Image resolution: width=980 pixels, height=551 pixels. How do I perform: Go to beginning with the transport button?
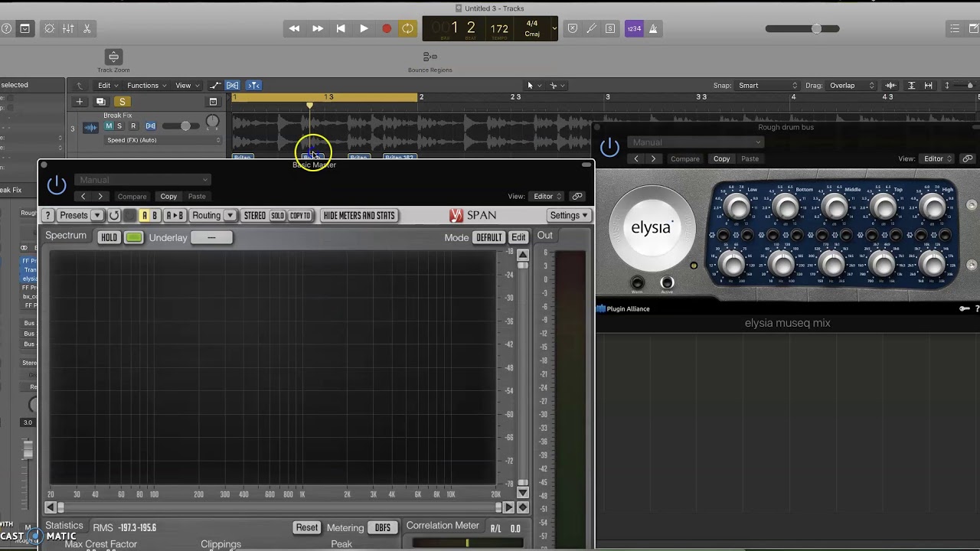click(341, 28)
